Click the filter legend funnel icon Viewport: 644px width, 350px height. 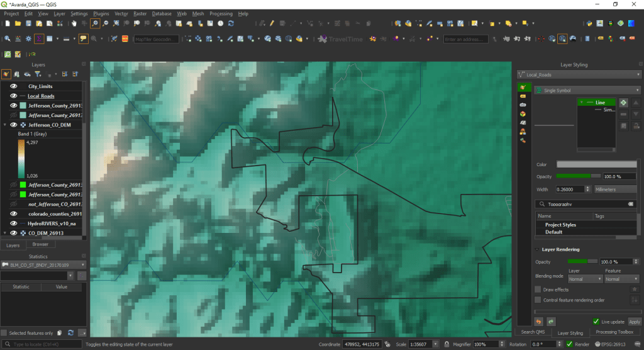37,74
